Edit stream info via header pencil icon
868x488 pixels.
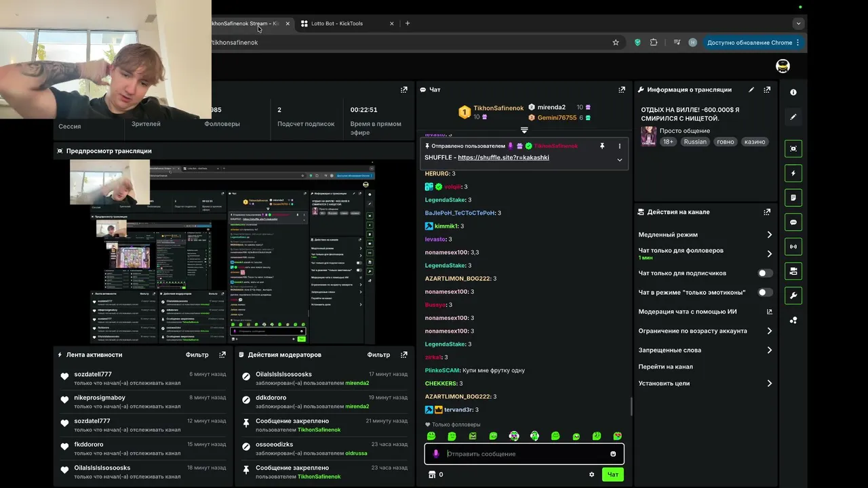(751, 89)
